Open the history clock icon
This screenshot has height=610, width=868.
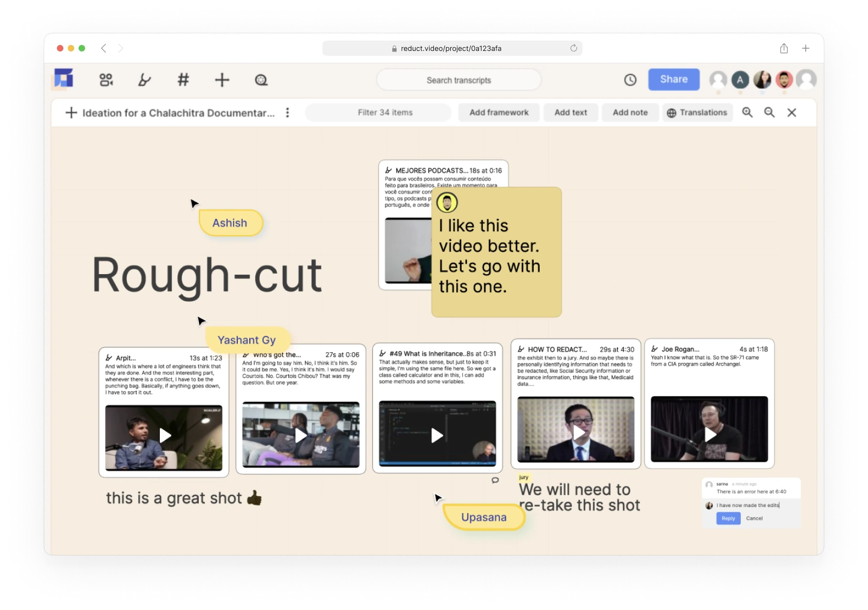pos(630,80)
